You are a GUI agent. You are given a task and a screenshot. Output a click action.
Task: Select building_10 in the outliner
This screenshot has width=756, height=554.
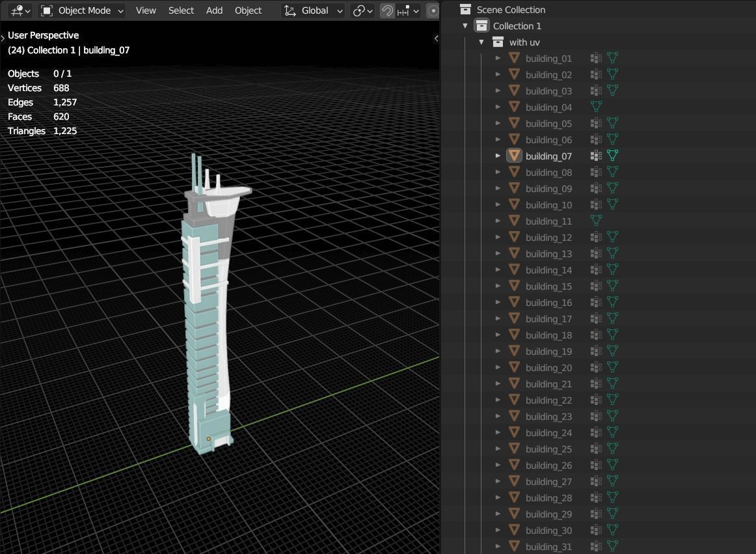pos(548,204)
